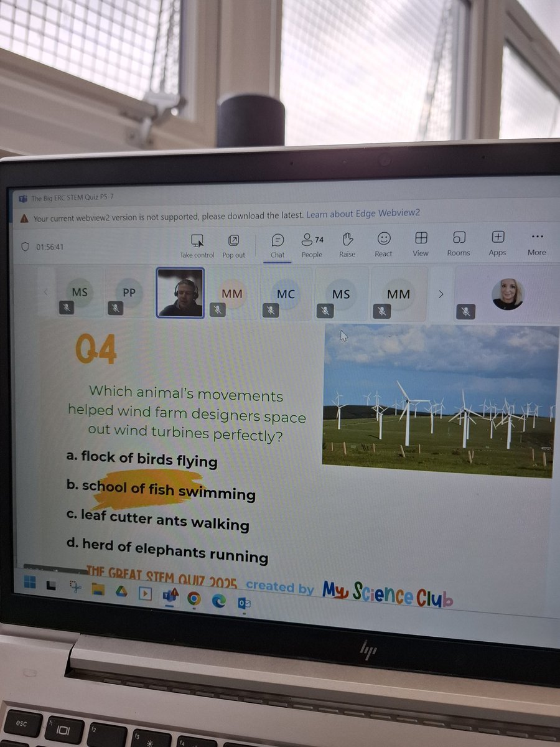Click the Teams logo in the title bar
The width and height of the screenshot is (560, 747).
[22, 198]
